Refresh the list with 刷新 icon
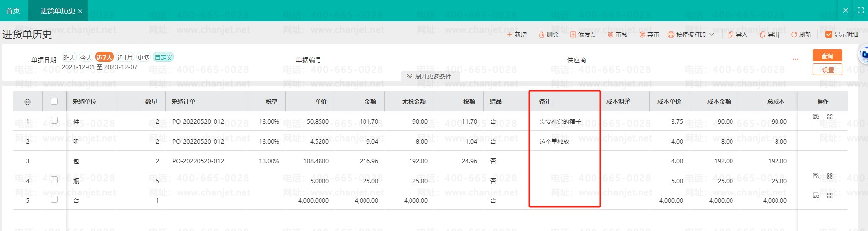Viewport: 868px width, 231px height. pyautogui.click(x=794, y=35)
